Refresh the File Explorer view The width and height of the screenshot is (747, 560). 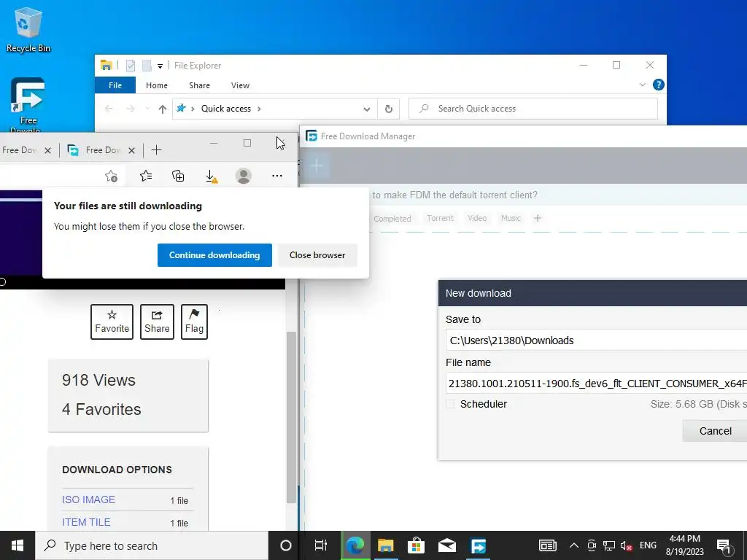point(389,109)
